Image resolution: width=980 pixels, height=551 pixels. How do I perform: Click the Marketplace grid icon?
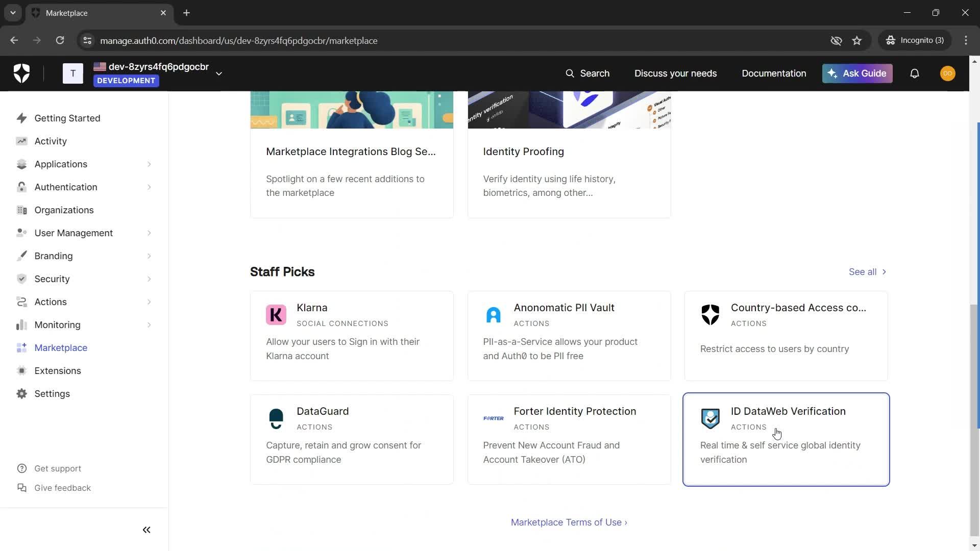(x=21, y=348)
